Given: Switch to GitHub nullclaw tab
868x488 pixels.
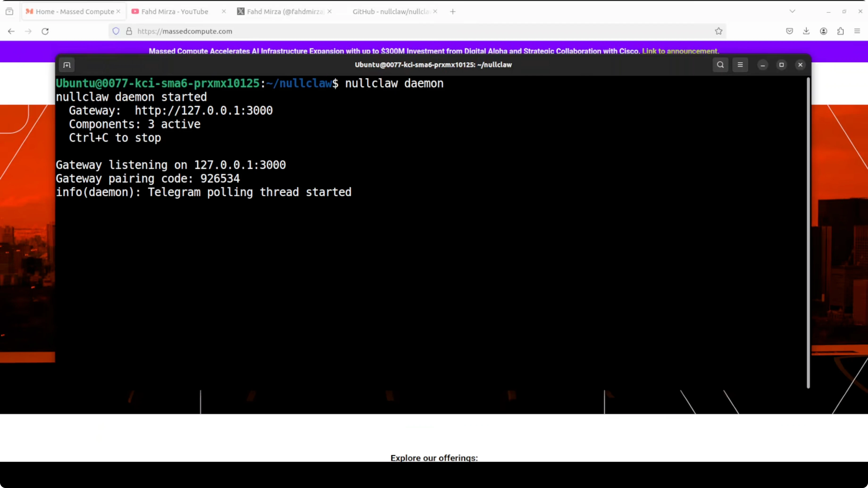Looking at the screenshot, I should (x=390, y=12).
